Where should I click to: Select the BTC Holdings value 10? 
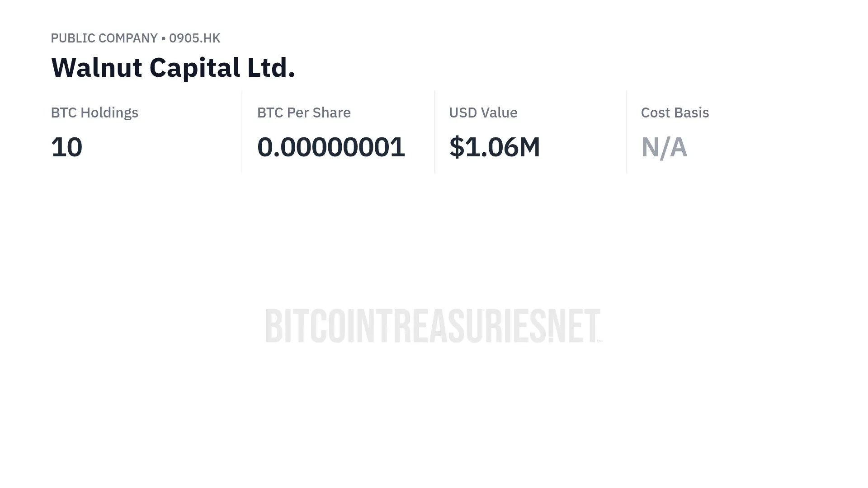66,147
